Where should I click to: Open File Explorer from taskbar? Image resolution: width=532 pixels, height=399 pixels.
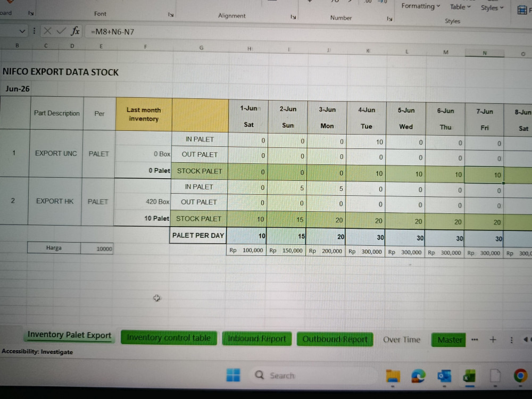point(393,376)
